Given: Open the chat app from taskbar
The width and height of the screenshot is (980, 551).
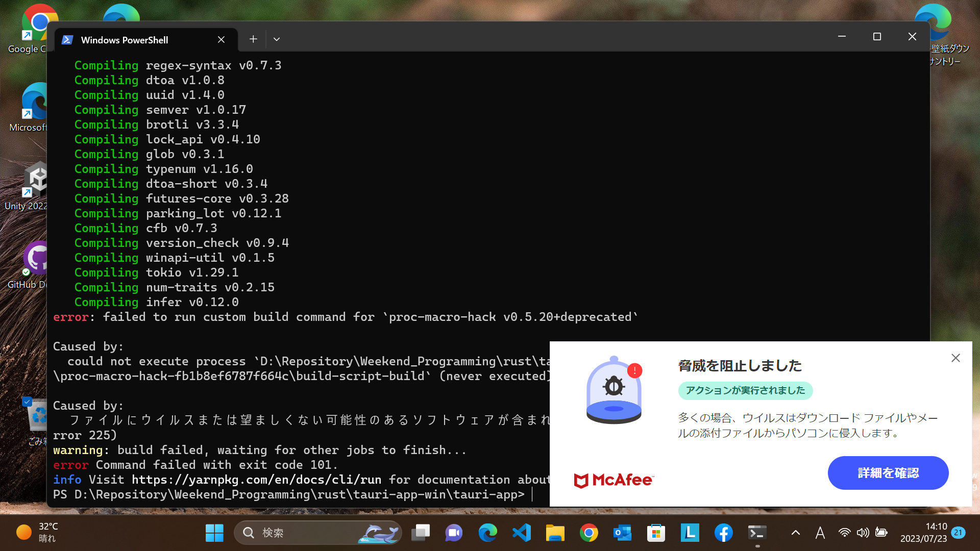Looking at the screenshot, I should 454,533.
